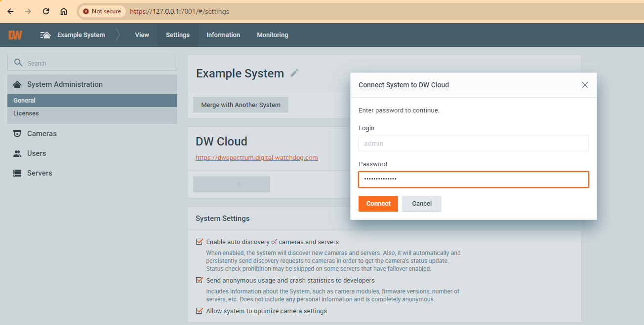Select Licenses under System Administration
The image size is (644, 325).
click(26, 113)
